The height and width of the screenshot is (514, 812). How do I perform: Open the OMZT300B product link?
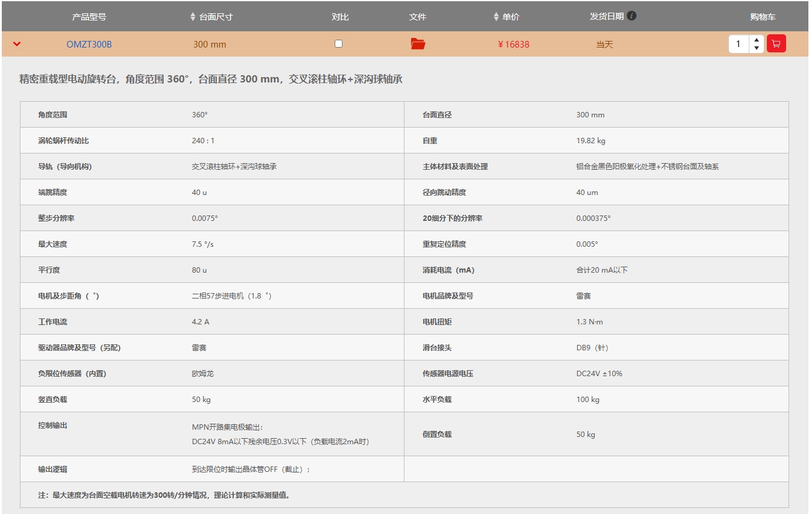pos(89,45)
